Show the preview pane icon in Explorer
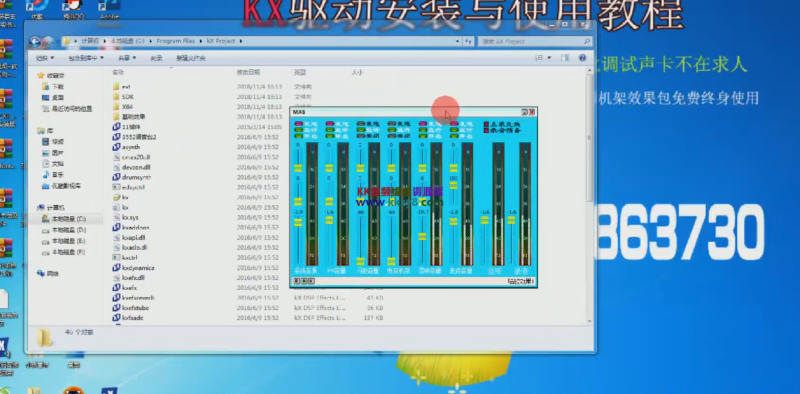This screenshot has width=800, height=394. pyautogui.click(x=565, y=58)
